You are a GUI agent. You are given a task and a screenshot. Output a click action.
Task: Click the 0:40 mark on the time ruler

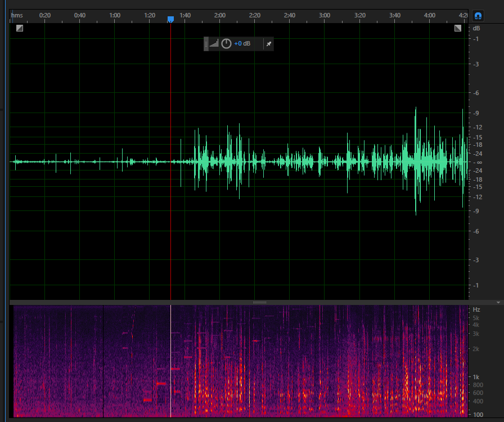pos(80,15)
